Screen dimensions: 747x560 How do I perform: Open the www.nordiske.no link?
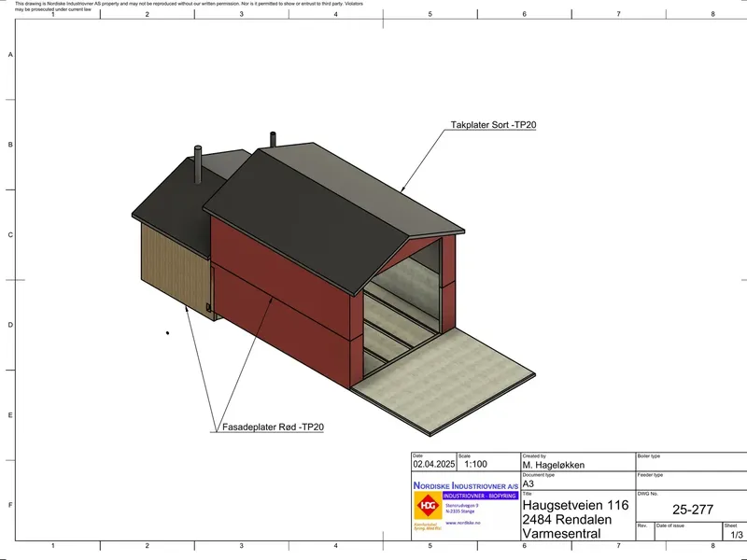tap(462, 523)
